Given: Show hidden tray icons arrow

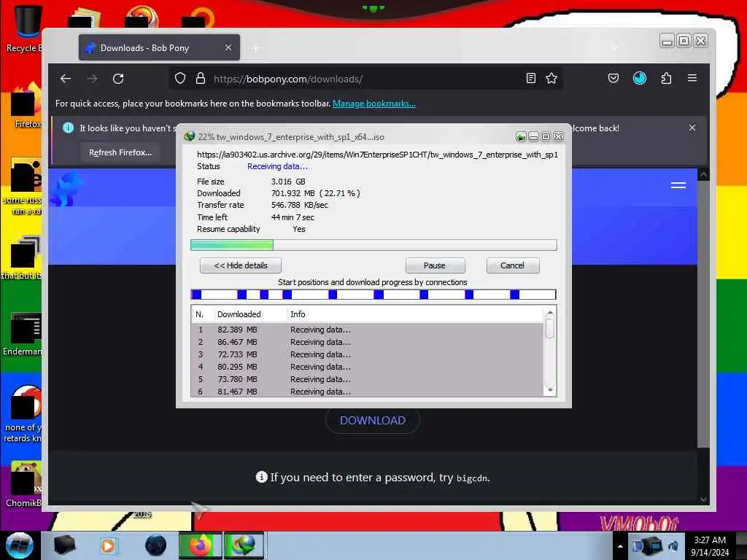Looking at the screenshot, I should click(620, 546).
